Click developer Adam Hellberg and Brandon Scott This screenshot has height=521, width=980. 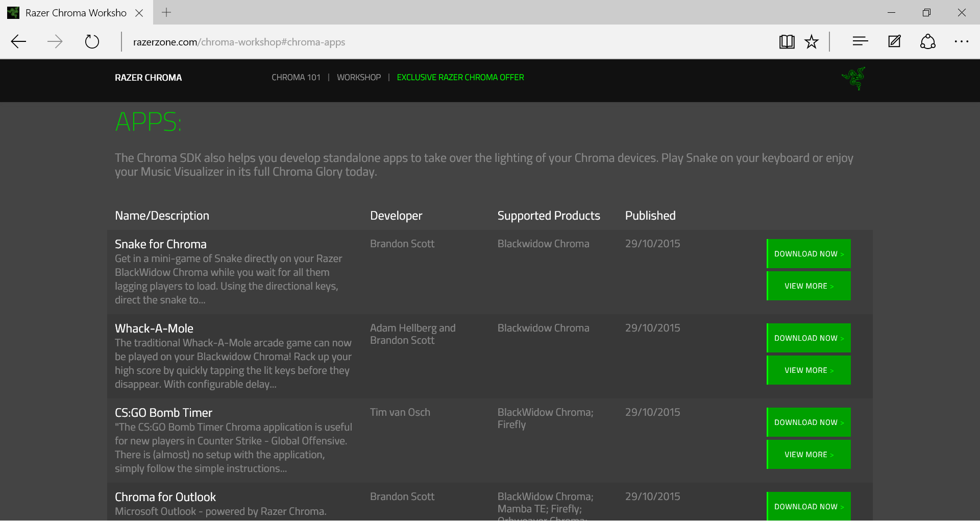[413, 334]
